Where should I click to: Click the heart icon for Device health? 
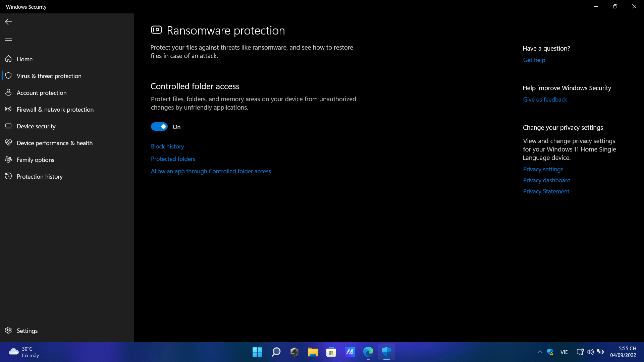[8, 142]
